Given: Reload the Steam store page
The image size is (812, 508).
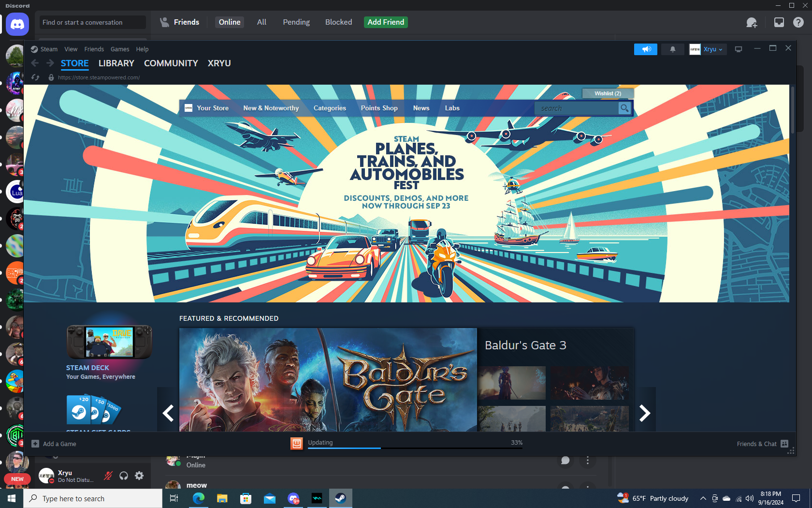Looking at the screenshot, I should point(35,77).
